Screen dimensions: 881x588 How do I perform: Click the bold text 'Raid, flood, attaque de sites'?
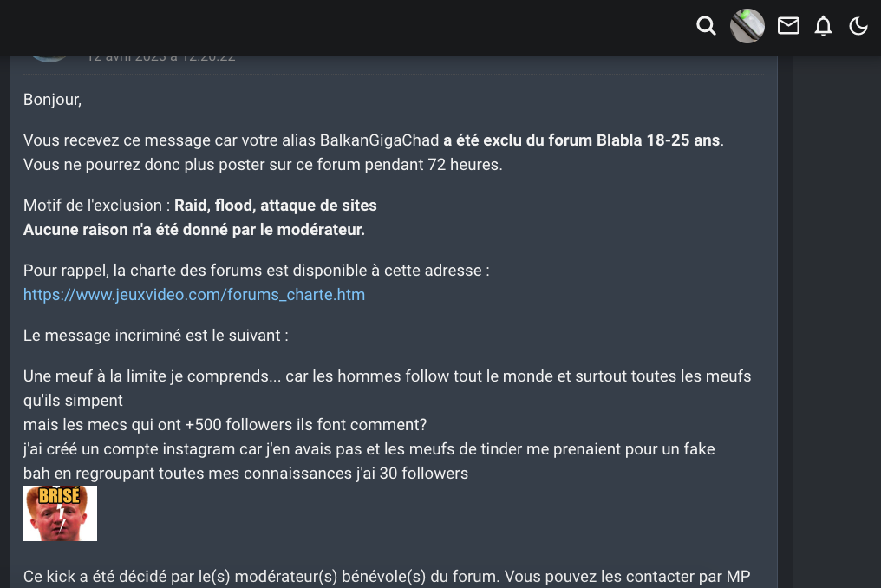(x=275, y=206)
